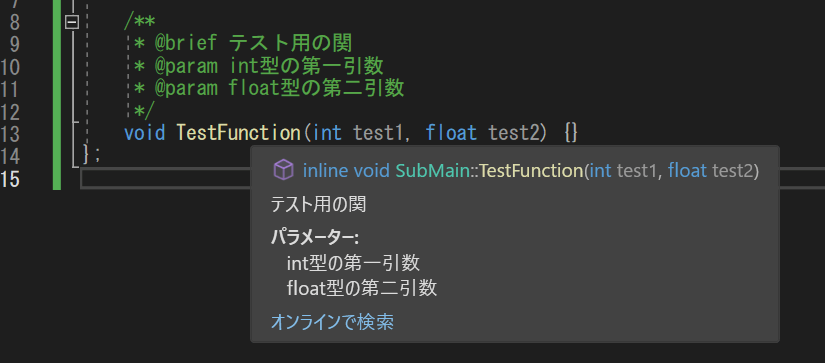Viewport: 825px width, 363px height.
Task: Click the green change-tracking bar at line 10
Action: (x=57, y=66)
